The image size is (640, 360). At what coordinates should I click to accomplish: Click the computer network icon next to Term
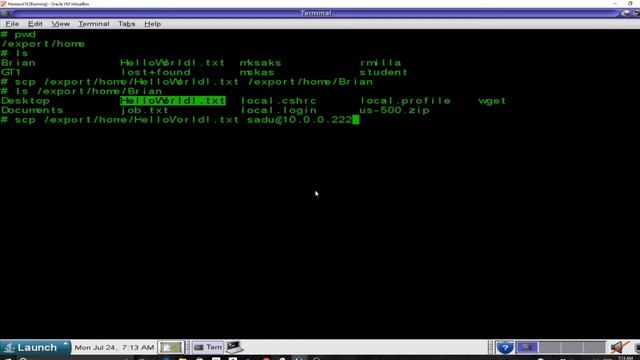pyautogui.click(x=235, y=347)
